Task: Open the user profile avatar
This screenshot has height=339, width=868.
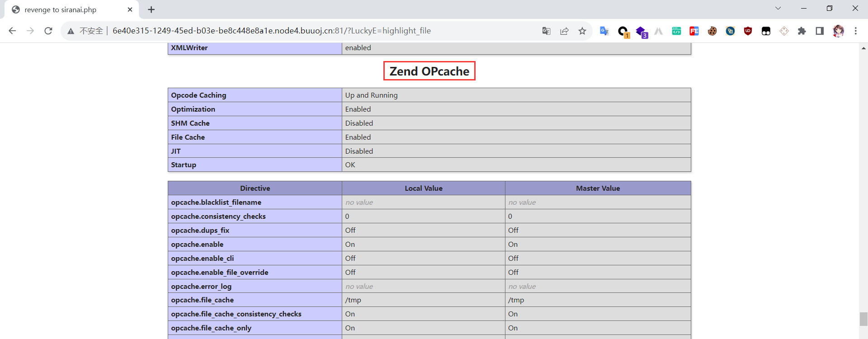Action: (838, 31)
